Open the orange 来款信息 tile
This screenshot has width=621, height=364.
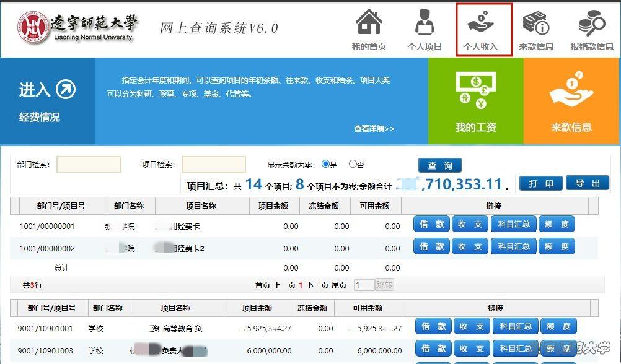click(571, 101)
